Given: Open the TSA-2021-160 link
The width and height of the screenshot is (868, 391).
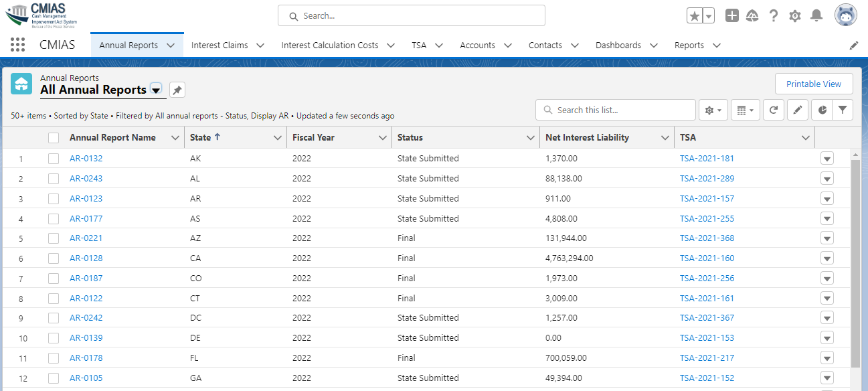Looking at the screenshot, I should (x=707, y=258).
